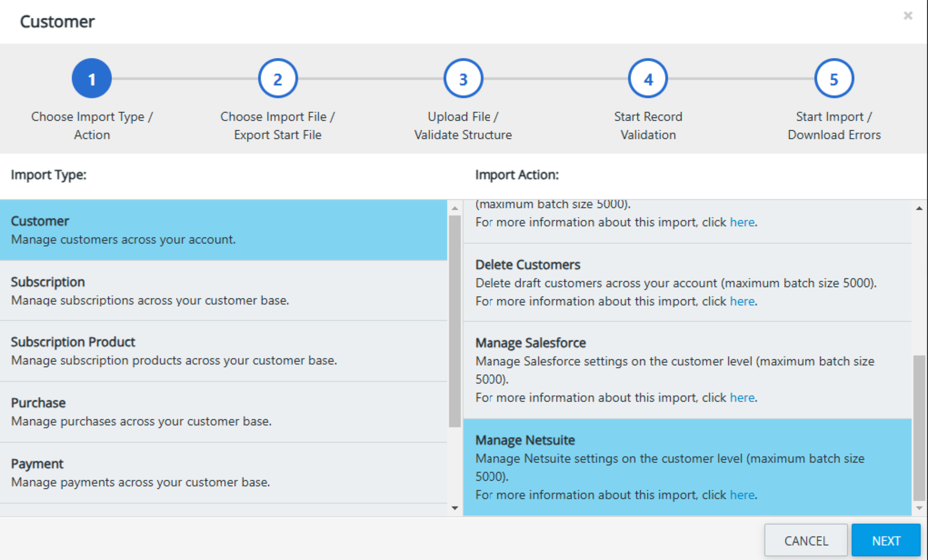Image resolution: width=928 pixels, height=560 pixels.
Task: Close the Customer dialog with X
Action: [x=908, y=16]
